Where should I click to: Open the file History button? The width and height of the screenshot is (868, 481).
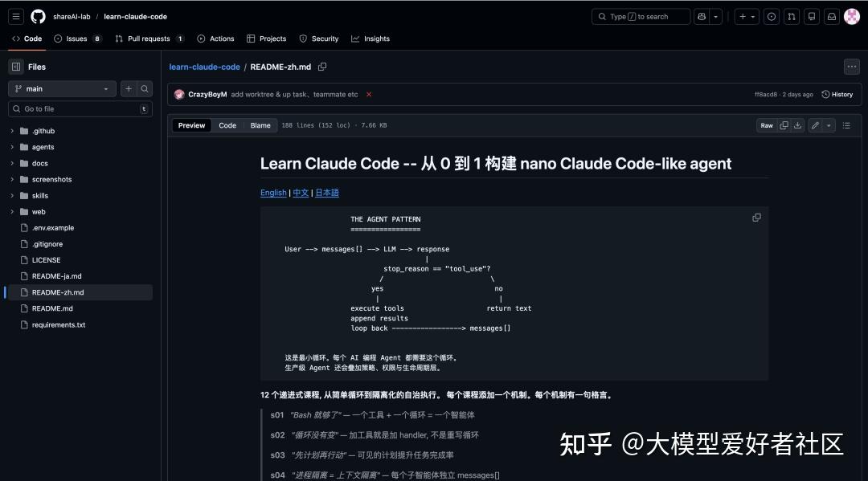click(x=837, y=95)
